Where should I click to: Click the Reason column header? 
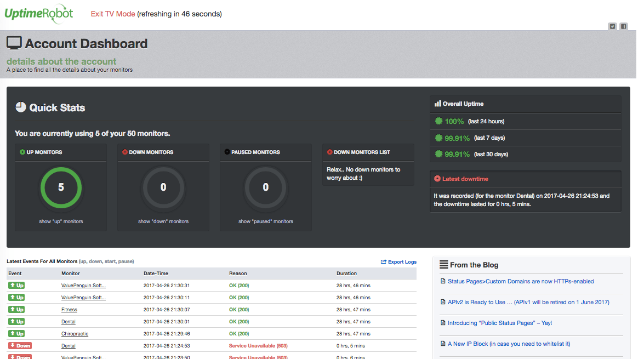pyautogui.click(x=238, y=273)
